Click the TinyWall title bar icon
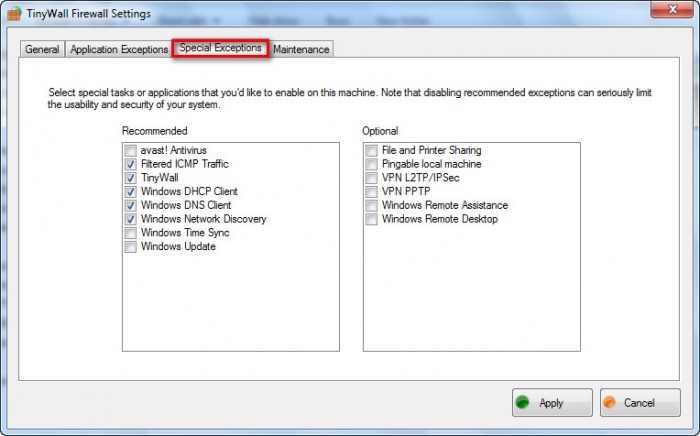The height and width of the screenshot is (436, 700). (14, 14)
